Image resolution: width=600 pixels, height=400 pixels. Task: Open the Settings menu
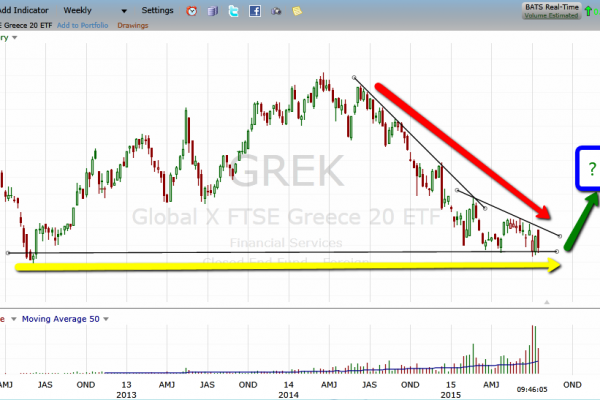157,11
